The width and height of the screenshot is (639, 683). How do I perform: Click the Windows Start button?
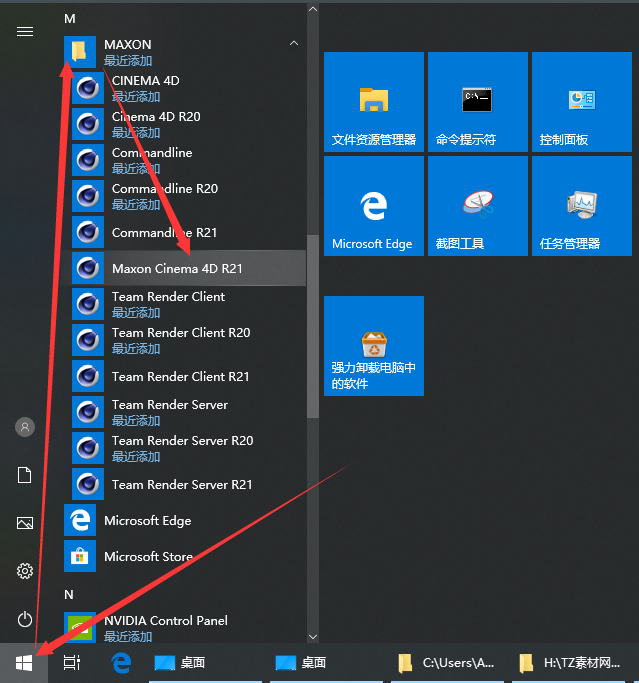click(x=24, y=663)
